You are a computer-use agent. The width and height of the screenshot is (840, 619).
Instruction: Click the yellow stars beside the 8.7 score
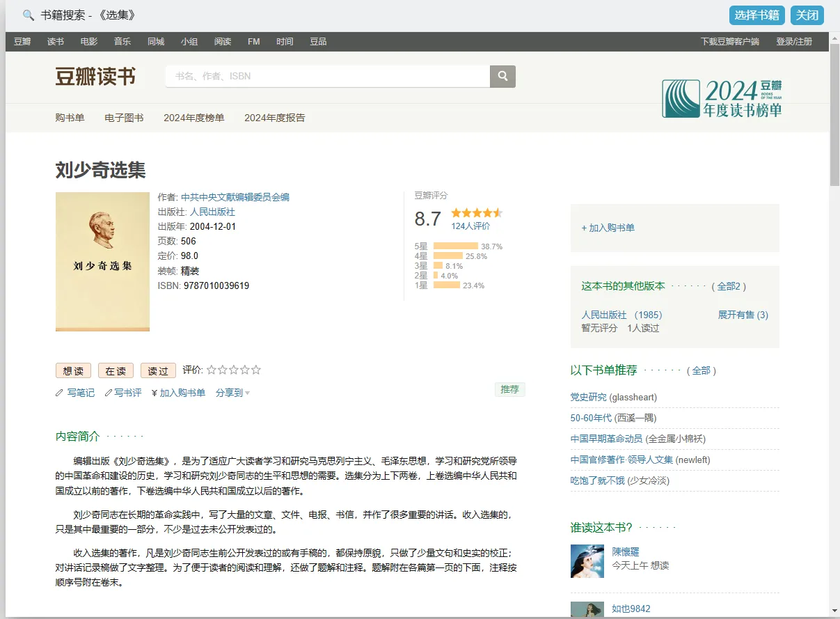click(477, 213)
